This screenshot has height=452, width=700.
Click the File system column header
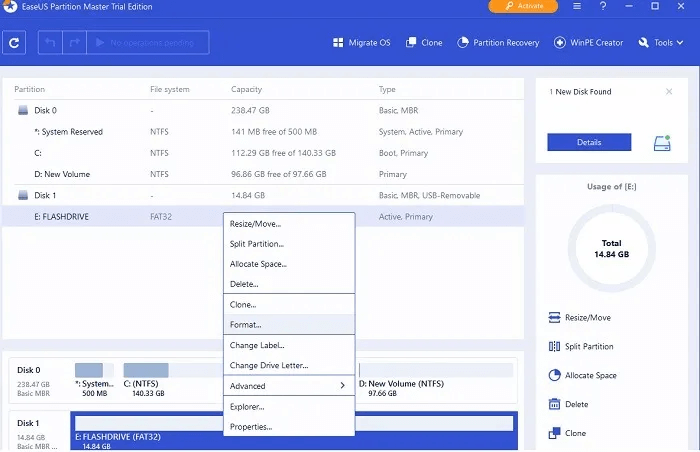pos(170,89)
